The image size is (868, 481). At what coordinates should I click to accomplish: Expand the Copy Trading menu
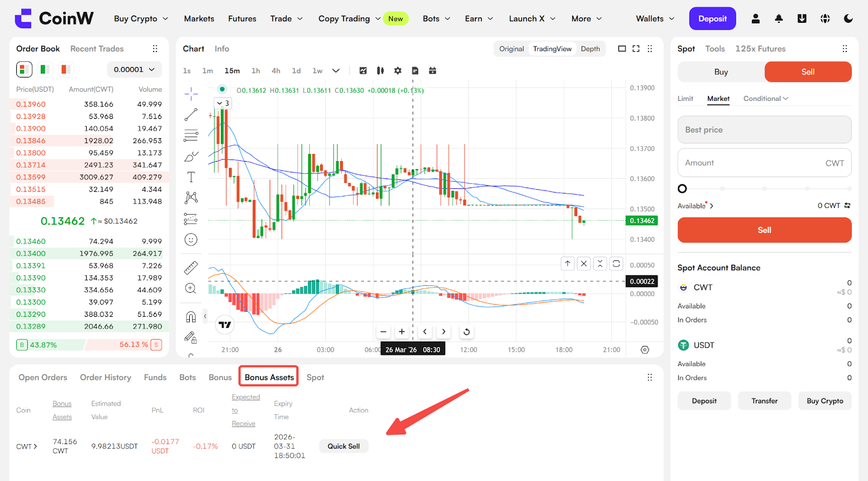[349, 18]
